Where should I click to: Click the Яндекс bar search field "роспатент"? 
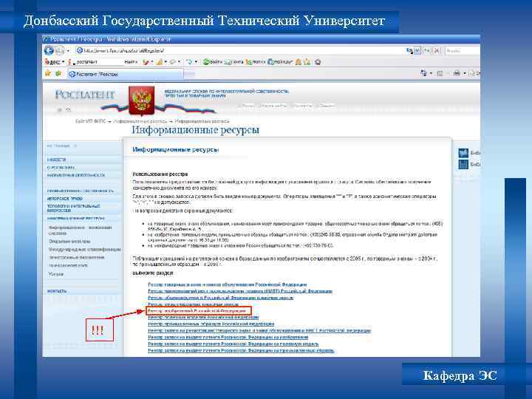point(95,62)
